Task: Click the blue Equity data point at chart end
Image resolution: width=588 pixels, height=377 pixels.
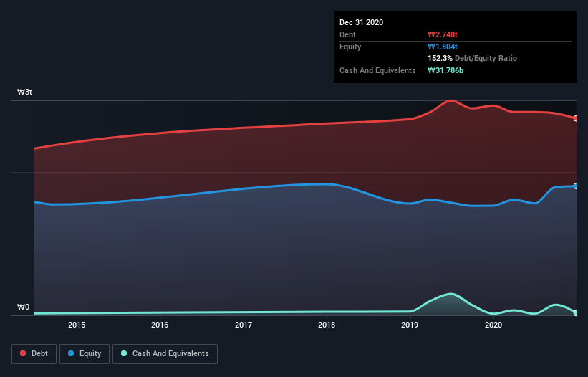Action: pyautogui.click(x=576, y=186)
